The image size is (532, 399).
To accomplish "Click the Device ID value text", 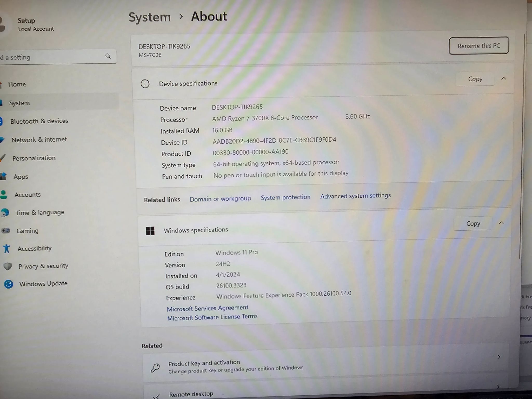I will tap(274, 140).
